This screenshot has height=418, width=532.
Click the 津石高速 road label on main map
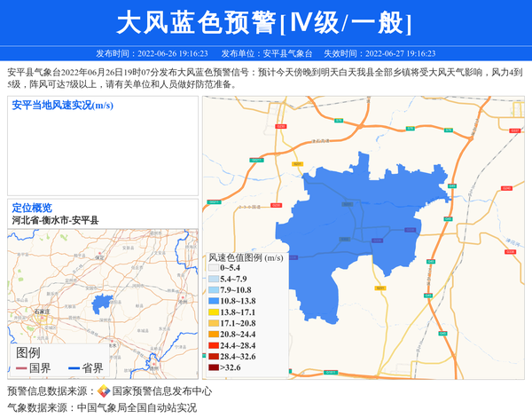point(321,140)
